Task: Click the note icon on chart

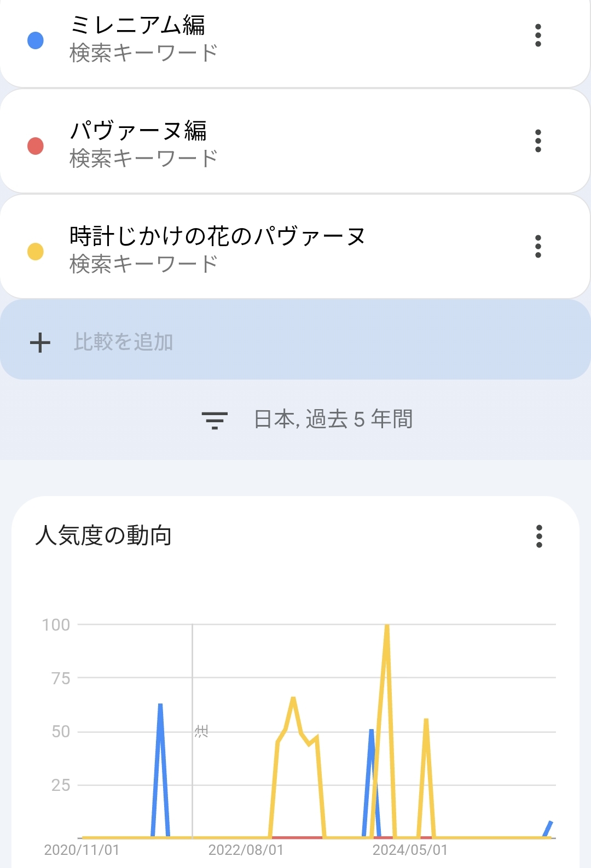Action: click(201, 731)
